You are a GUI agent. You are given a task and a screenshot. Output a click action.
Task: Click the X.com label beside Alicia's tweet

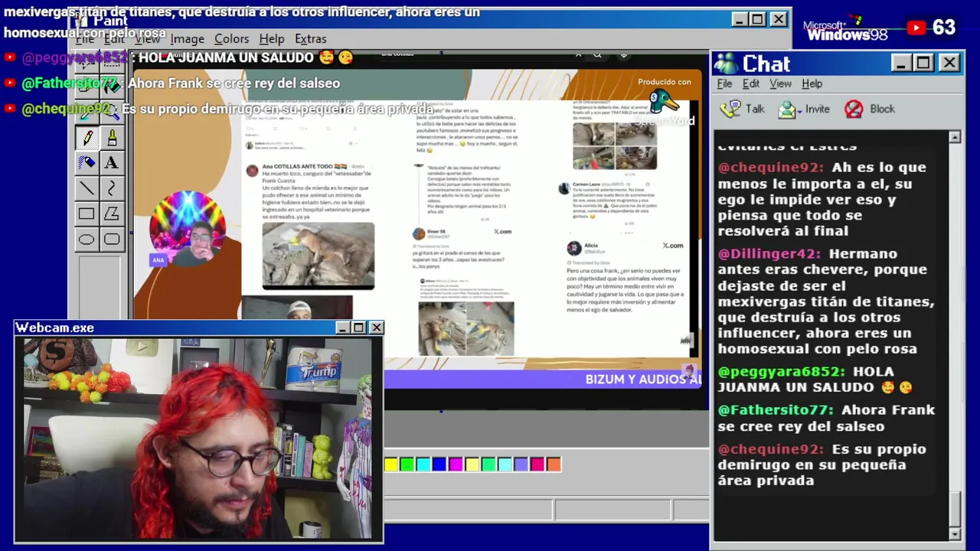[672, 246]
